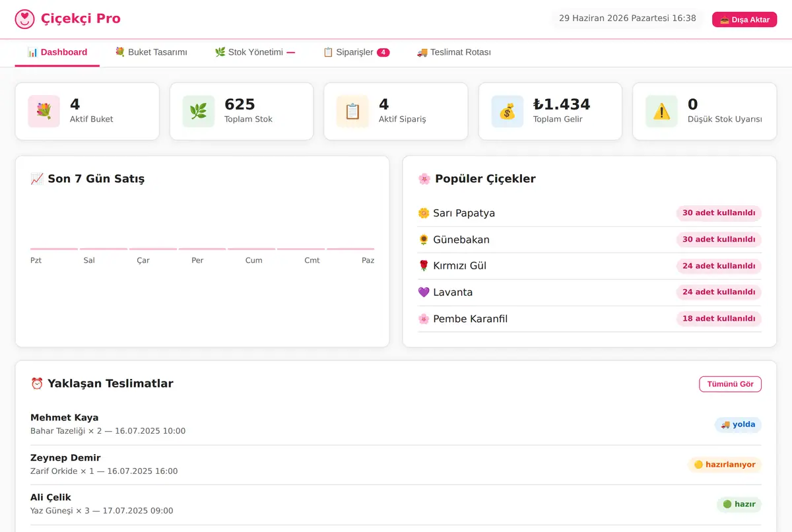Click the hazırlanıyor status badge for Zeynep Demir
The height and width of the screenshot is (532, 792).
pos(725,465)
